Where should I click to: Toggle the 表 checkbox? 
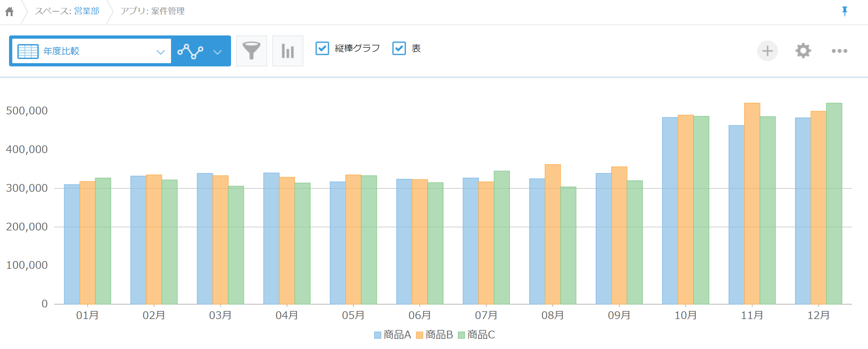(x=399, y=48)
